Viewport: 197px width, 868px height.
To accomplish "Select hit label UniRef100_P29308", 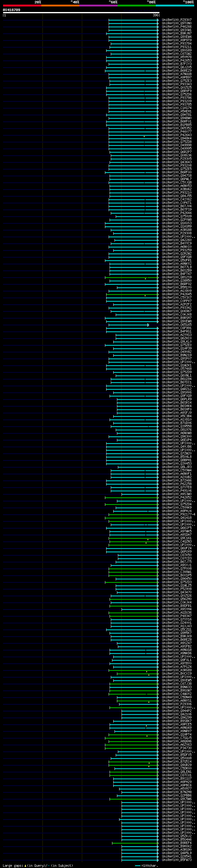I will click(177, 233).
